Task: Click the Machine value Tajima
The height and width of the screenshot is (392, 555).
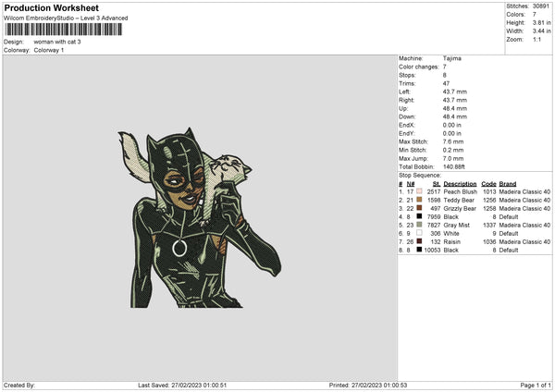Action: click(452, 58)
